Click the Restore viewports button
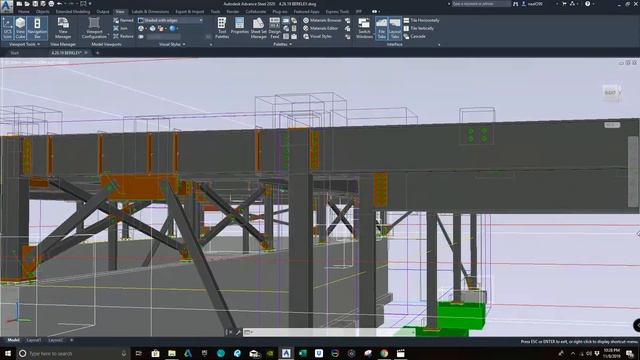The height and width of the screenshot is (360, 640). click(x=123, y=36)
